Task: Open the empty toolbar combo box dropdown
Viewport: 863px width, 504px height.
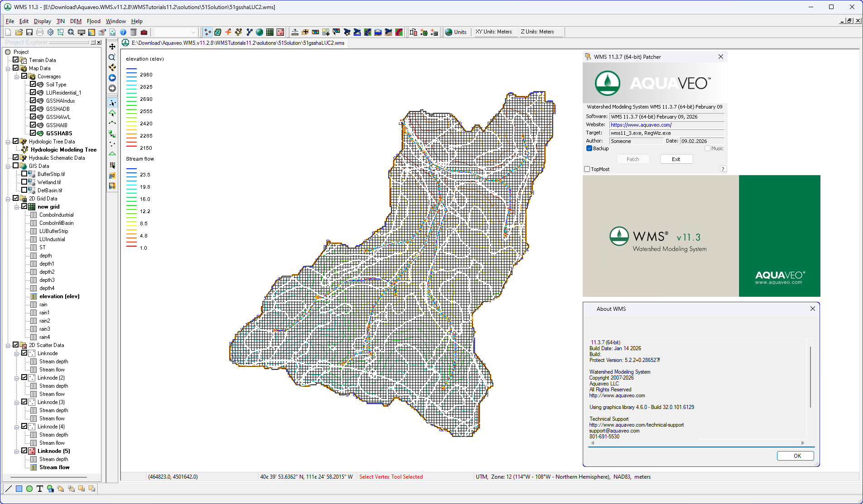Action: (193, 32)
